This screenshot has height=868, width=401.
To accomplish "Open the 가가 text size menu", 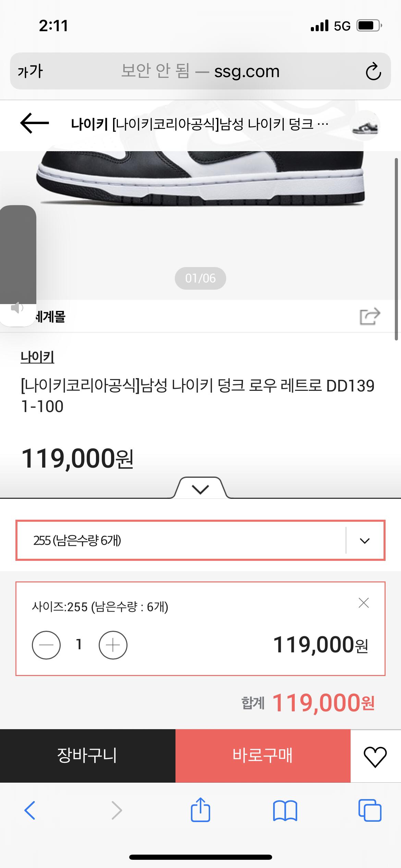I will click(x=30, y=71).
